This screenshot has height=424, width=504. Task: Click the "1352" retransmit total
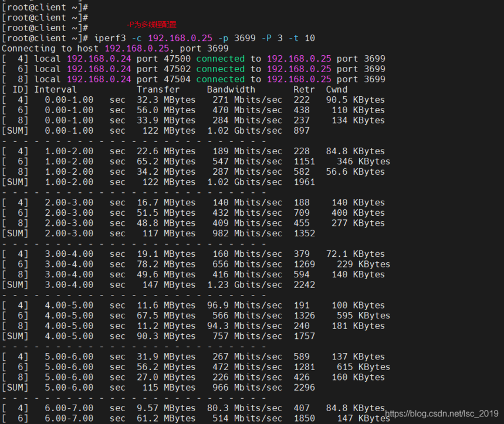pyautogui.click(x=304, y=233)
